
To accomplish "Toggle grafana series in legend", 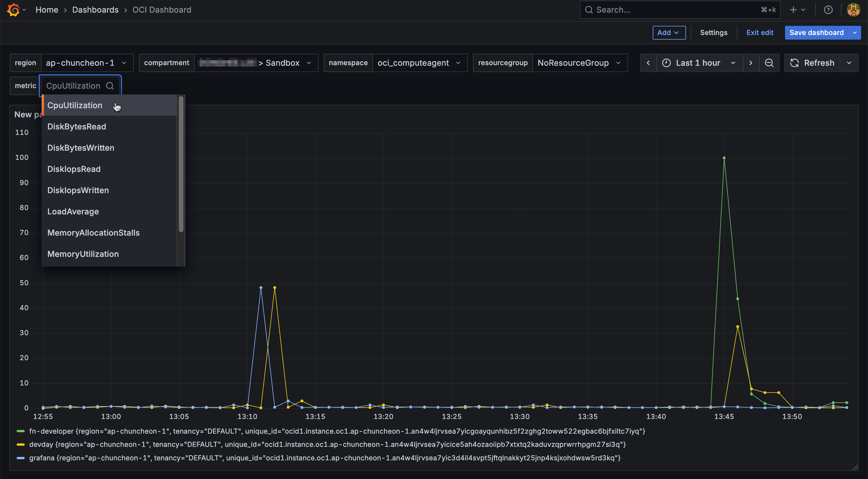I will [42, 458].
